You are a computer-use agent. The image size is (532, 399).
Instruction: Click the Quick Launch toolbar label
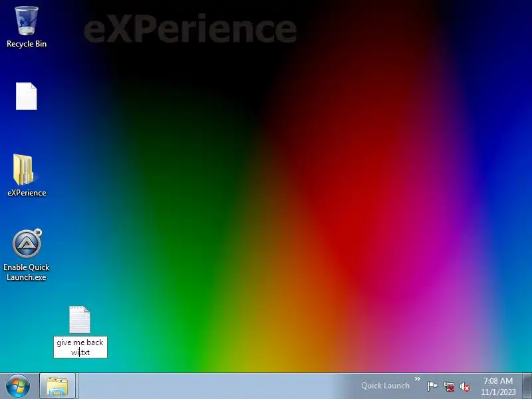pyautogui.click(x=385, y=386)
